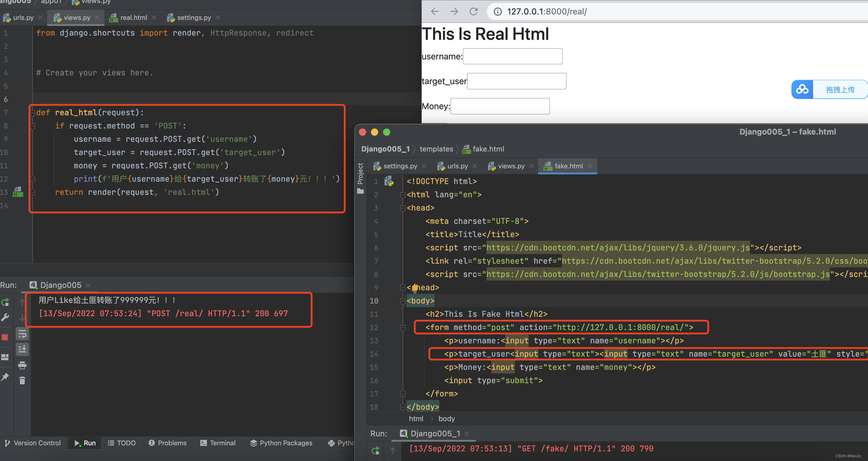The image size is (868, 461).
Task: Collapse the html tag fold marker on line 2
Action: point(402,195)
